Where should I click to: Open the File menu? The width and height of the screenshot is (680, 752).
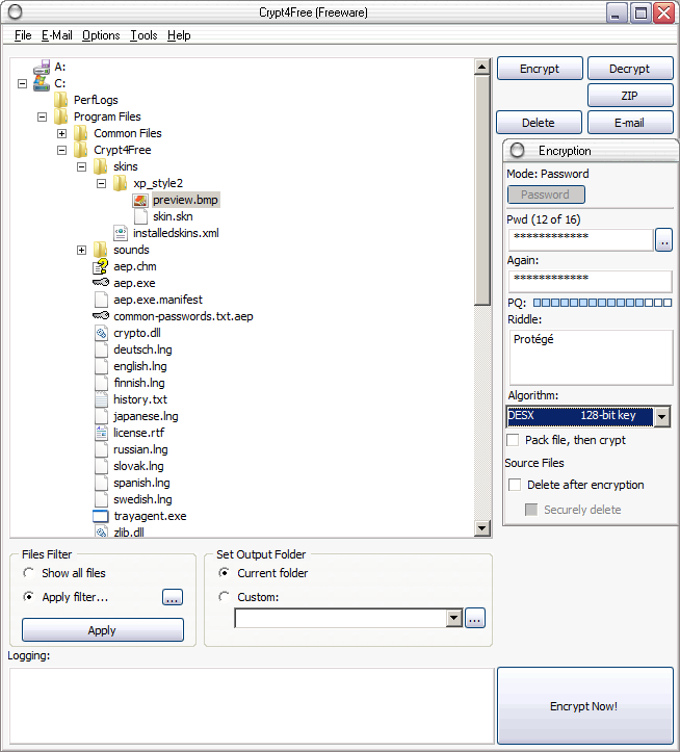(23, 35)
